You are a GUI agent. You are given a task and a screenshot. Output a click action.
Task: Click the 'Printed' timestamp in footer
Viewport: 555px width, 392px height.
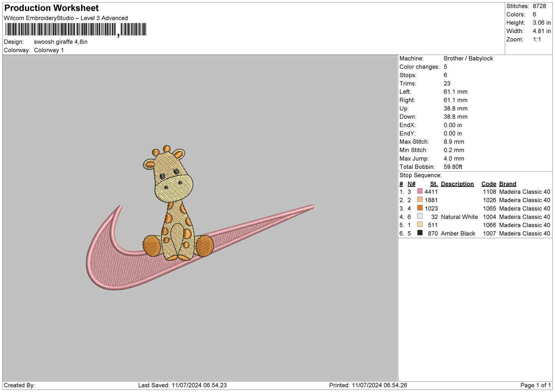click(368, 385)
